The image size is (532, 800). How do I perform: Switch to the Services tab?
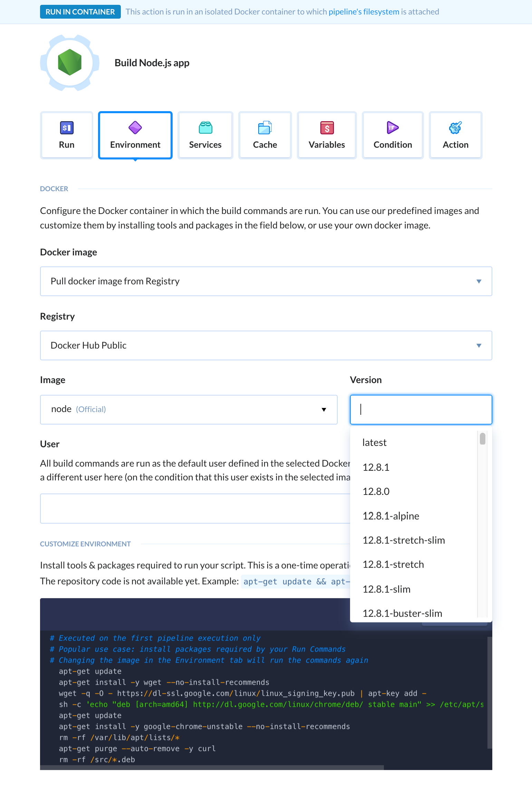(205, 135)
